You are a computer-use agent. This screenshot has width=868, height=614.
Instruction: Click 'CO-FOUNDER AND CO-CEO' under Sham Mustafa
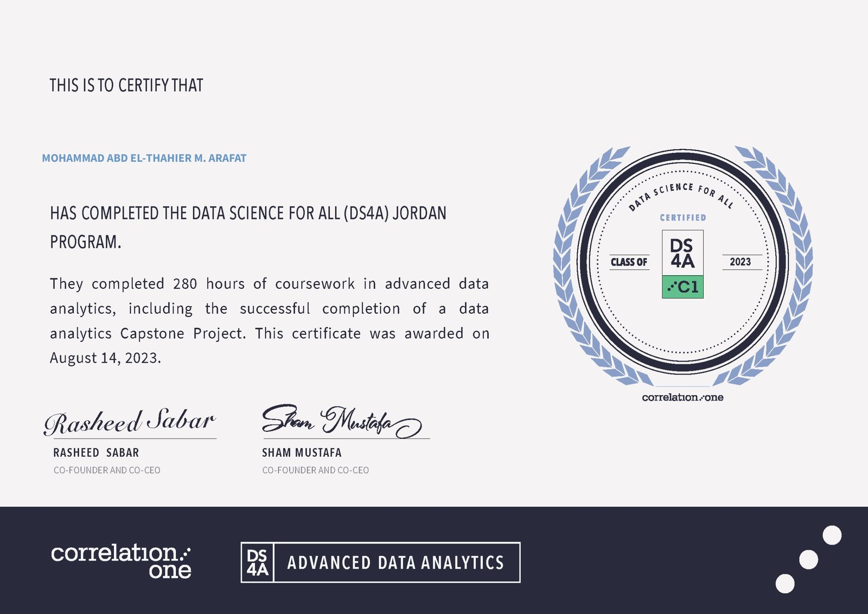pos(315,470)
